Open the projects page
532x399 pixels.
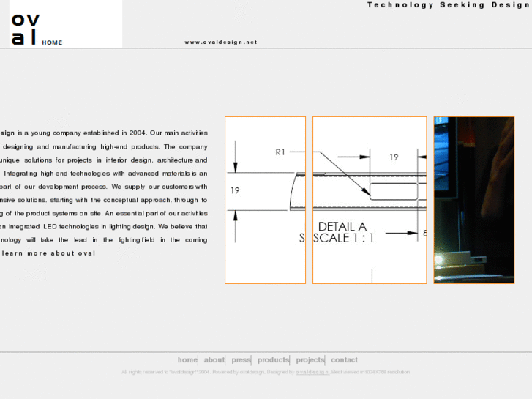pyautogui.click(x=310, y=360)
